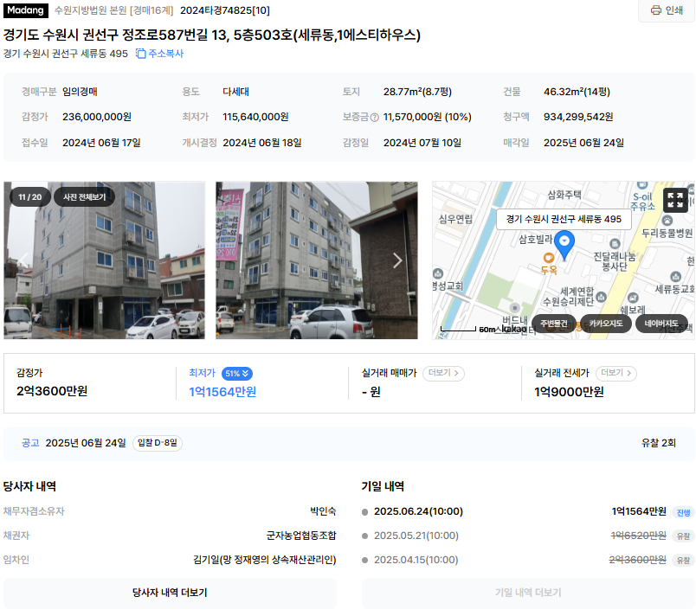This screenshot has height=616, width=696.
Task: Open the second building photo with white SUV
Action: pos(317,260)
